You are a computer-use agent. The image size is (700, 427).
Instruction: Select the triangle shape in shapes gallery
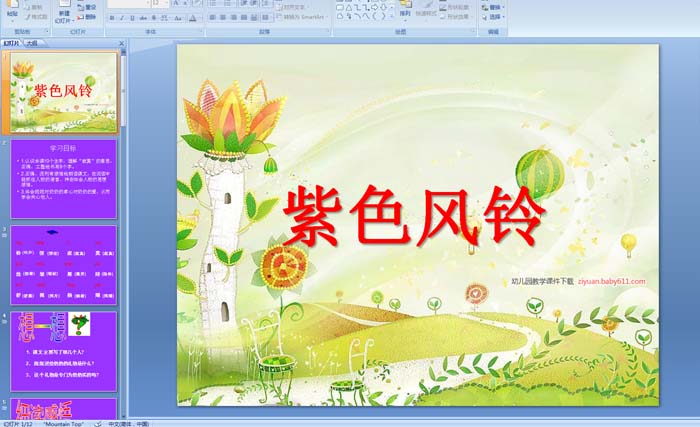coord(349,8)
